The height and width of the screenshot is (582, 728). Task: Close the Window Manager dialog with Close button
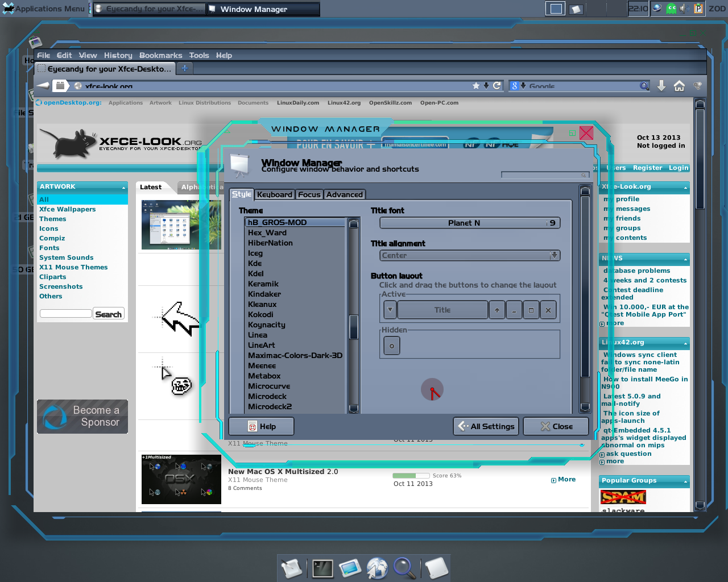click(556, 426)
